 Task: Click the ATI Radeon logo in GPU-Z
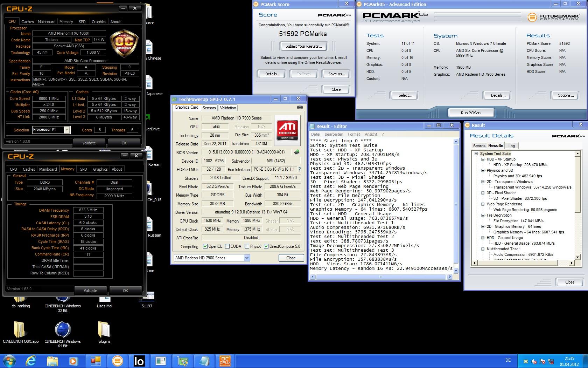(x=287, y=130)
